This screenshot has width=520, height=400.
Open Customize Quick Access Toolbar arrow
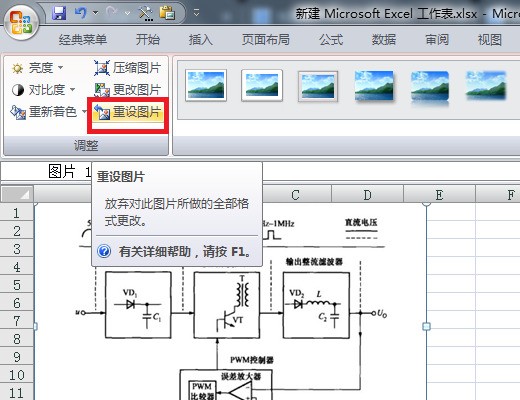197,13
